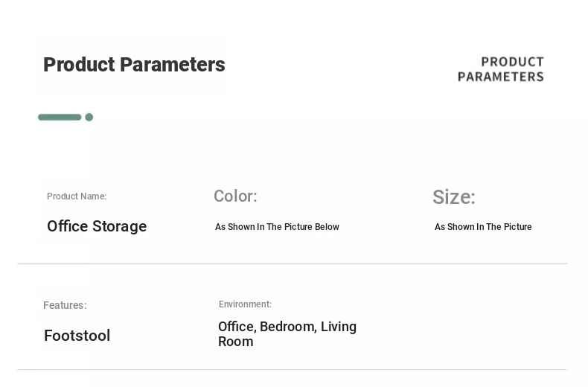
Task: Select the As Shown In The Picture size value
Action: coord(483,227)
